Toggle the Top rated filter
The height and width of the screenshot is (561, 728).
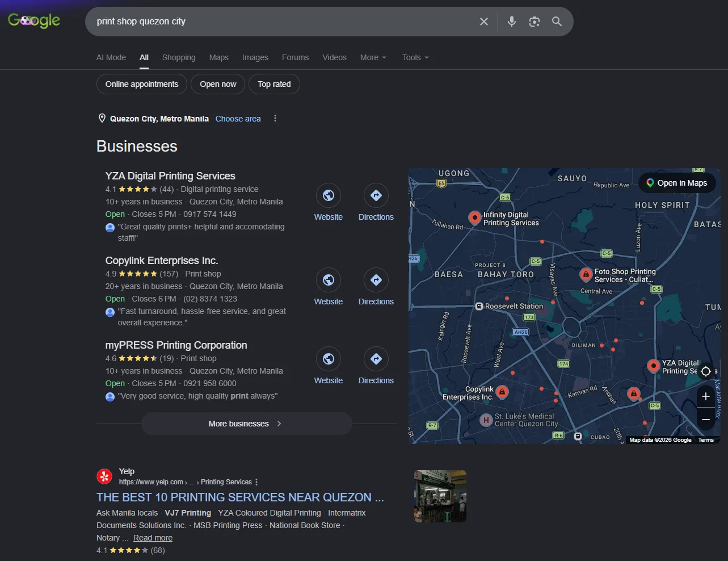pyautogui.click(x=274, y=84)
